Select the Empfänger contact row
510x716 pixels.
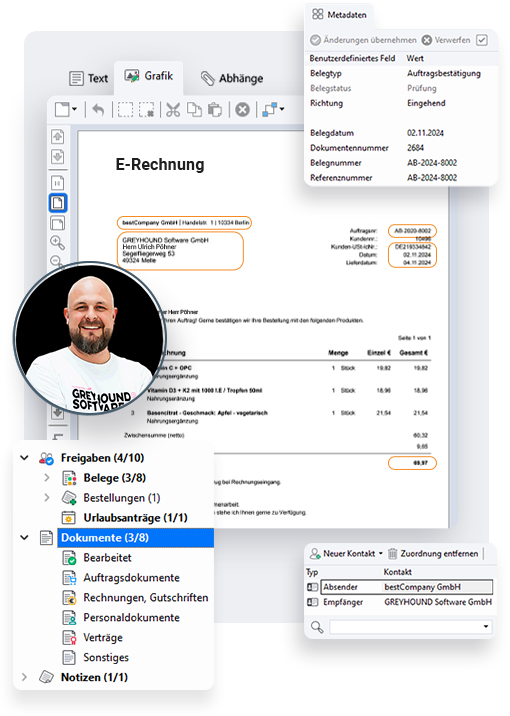[x=400, y=602]
